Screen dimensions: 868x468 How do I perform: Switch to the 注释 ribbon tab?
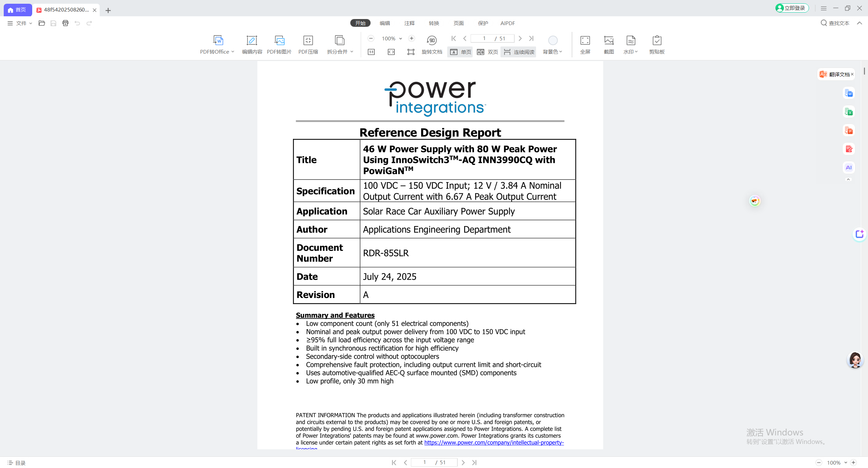tap(410, 23)
